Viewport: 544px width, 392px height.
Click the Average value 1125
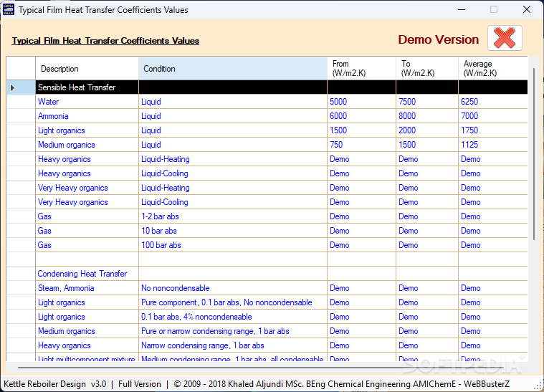(493, 145)
